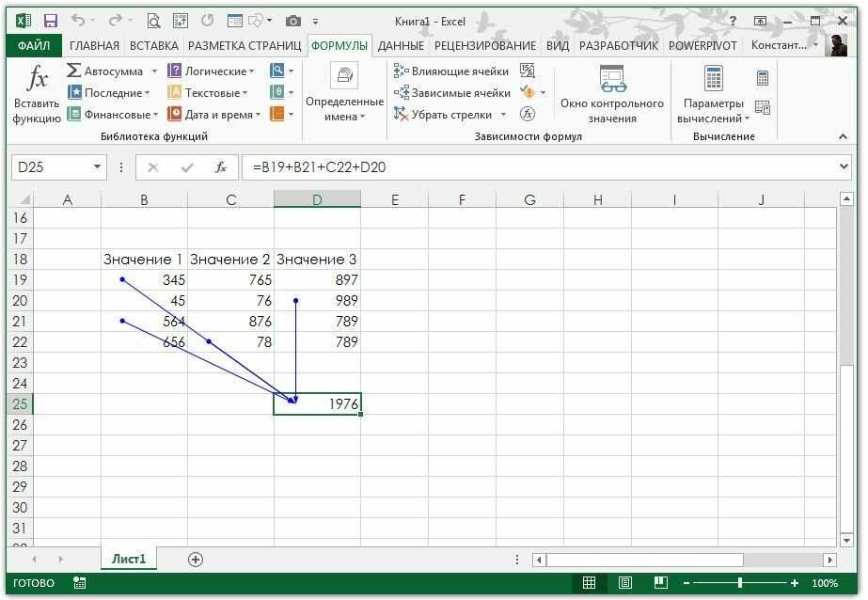
Task: Trace dependents with Зависимые ячейки
Action: tap(451, 92)
